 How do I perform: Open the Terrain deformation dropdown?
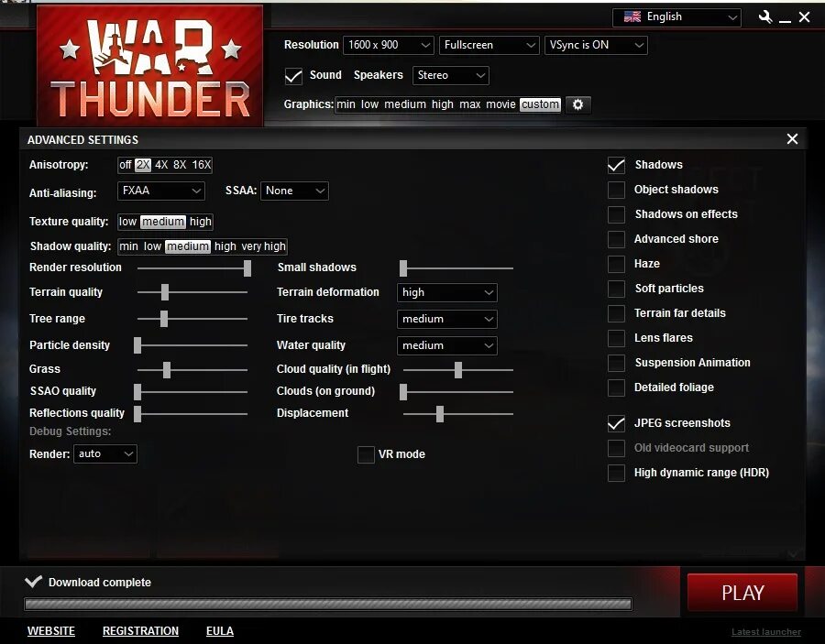point(446,292)
